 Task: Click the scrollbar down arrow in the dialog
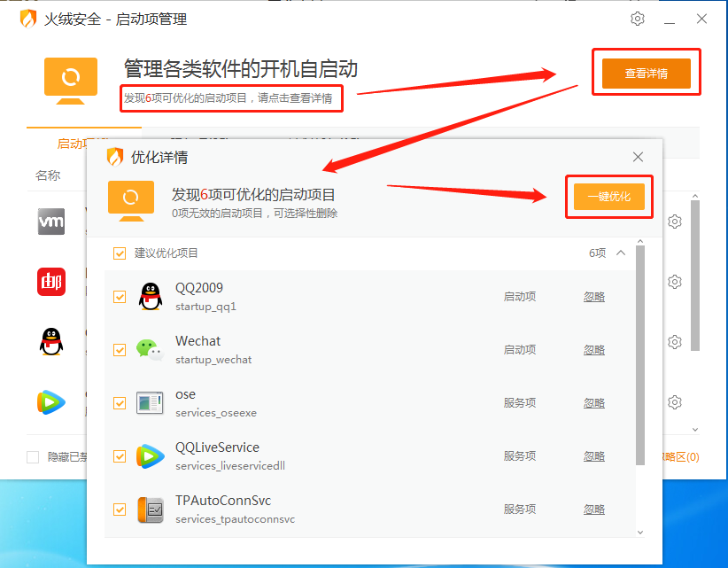(x=639, y=532)
